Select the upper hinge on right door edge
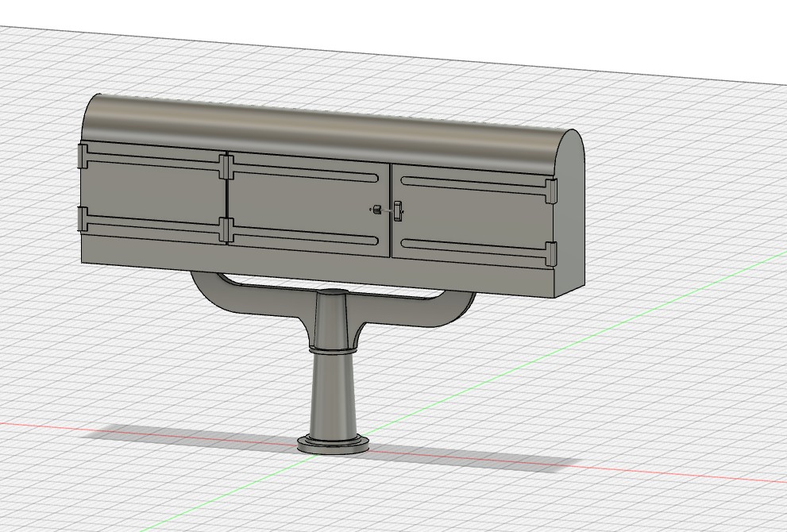 click(x=552, y=191)
